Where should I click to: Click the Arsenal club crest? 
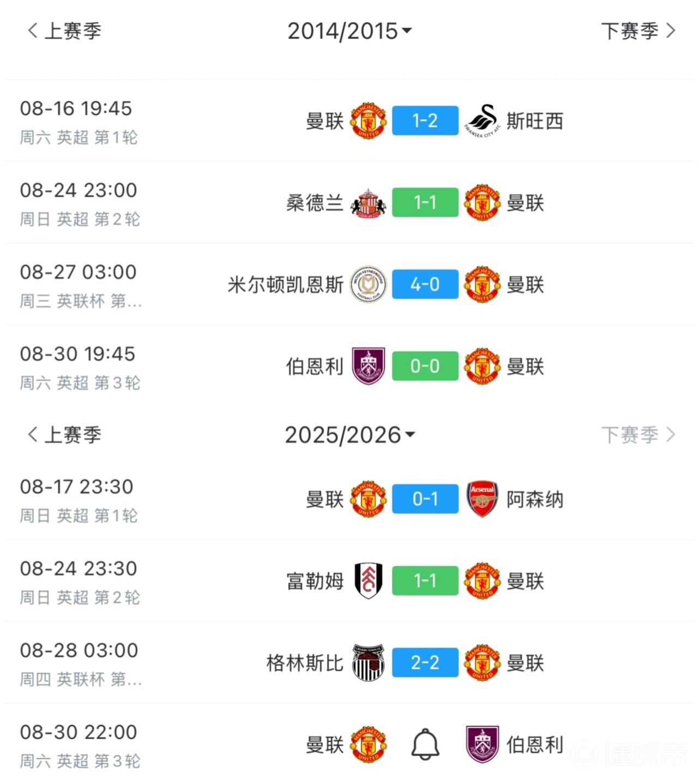482,499
